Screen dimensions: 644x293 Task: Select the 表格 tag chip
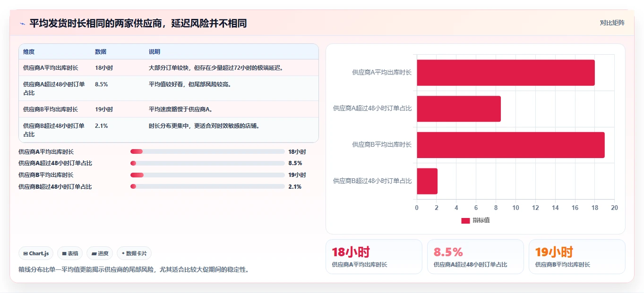[70, 253]
